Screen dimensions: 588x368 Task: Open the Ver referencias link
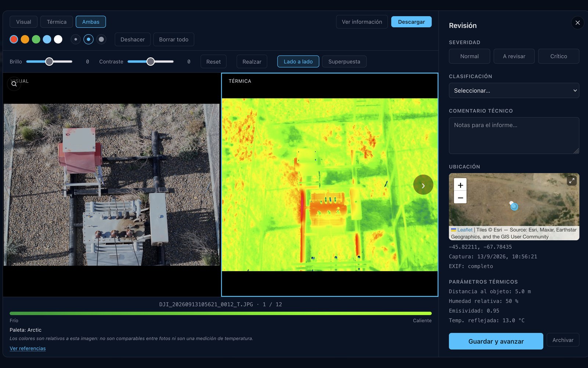coord(28,348)
